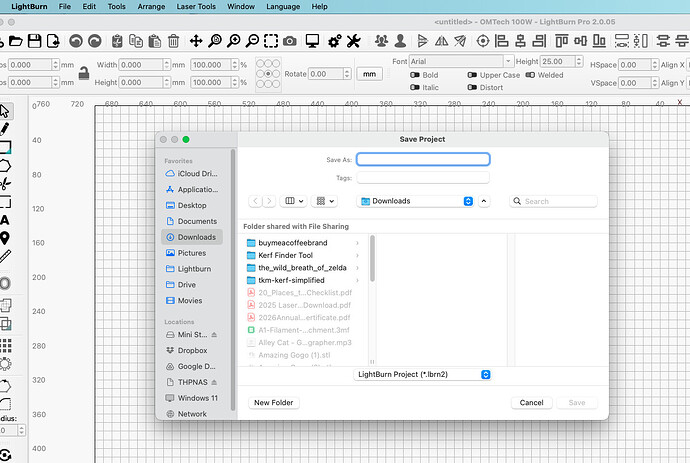
Task: Open the LightBurn Project file type dropdown
Action: point(424,374)
